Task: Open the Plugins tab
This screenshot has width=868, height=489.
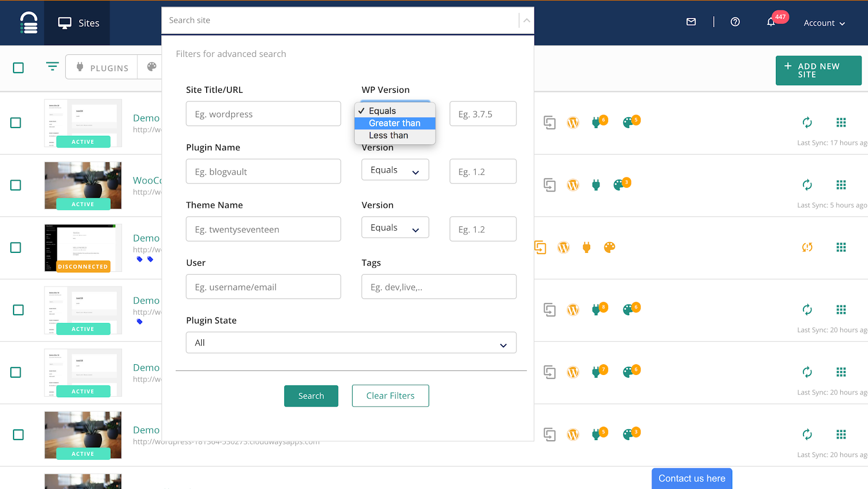Action: click(102, 67)
